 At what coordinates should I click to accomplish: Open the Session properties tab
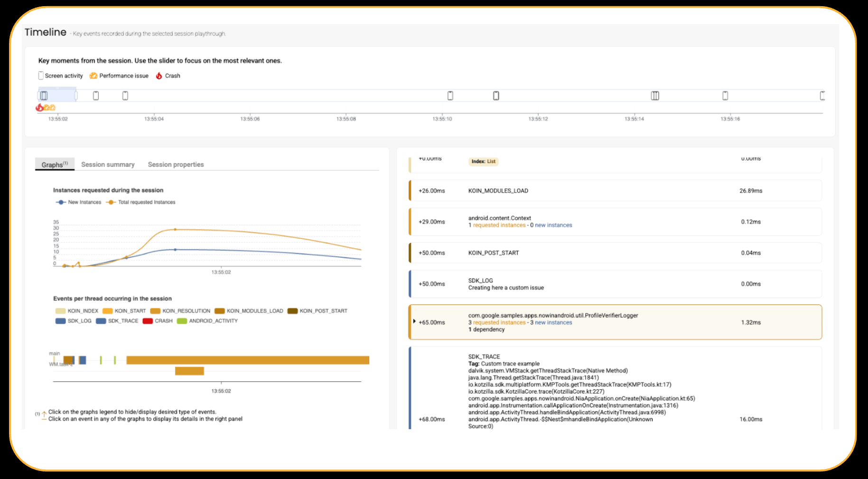(x=176, y=165)
